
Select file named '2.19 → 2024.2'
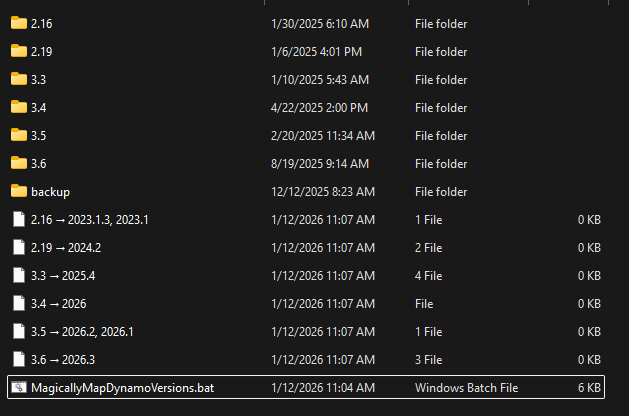point(66,247)
